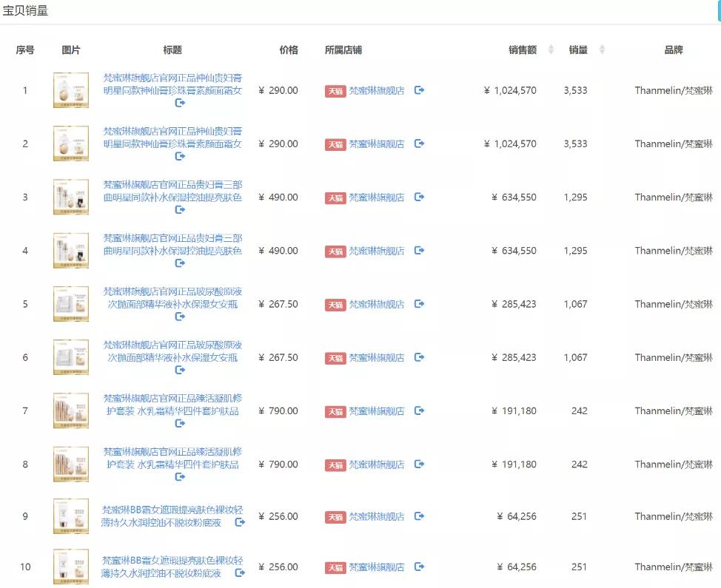The height and width of the screenshot is (588, 721).
Task: Click the 价格 column header
Action: [x=289, y=50]
